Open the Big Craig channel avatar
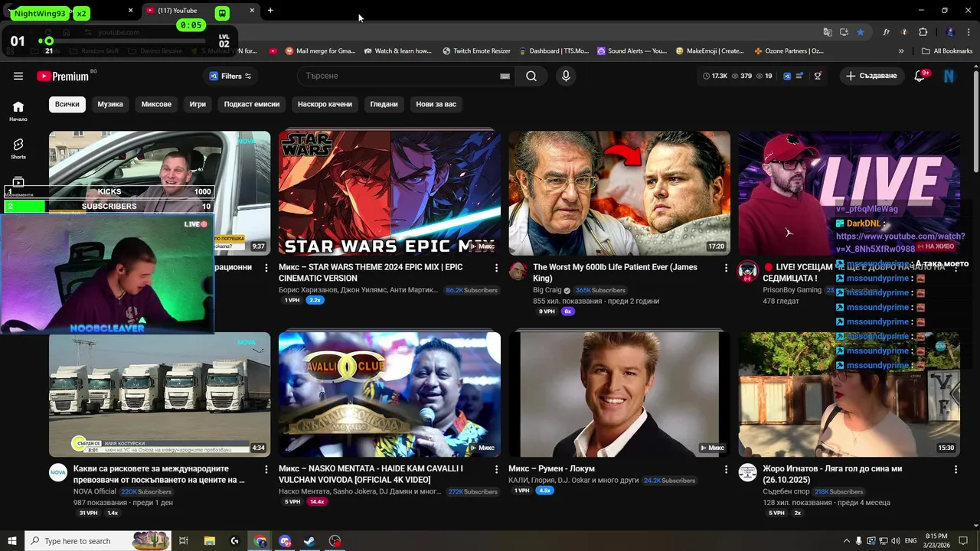The width and height of the screenshot is (980, 551). 518,272
